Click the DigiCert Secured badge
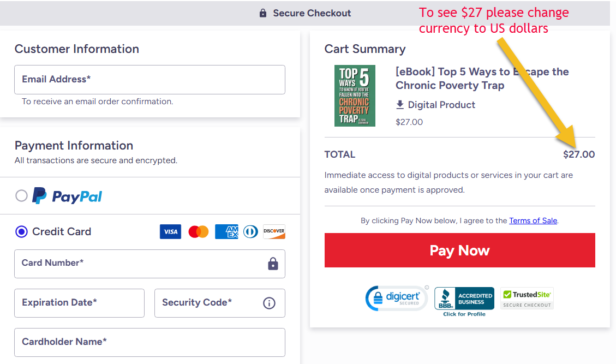 [396, 299]
